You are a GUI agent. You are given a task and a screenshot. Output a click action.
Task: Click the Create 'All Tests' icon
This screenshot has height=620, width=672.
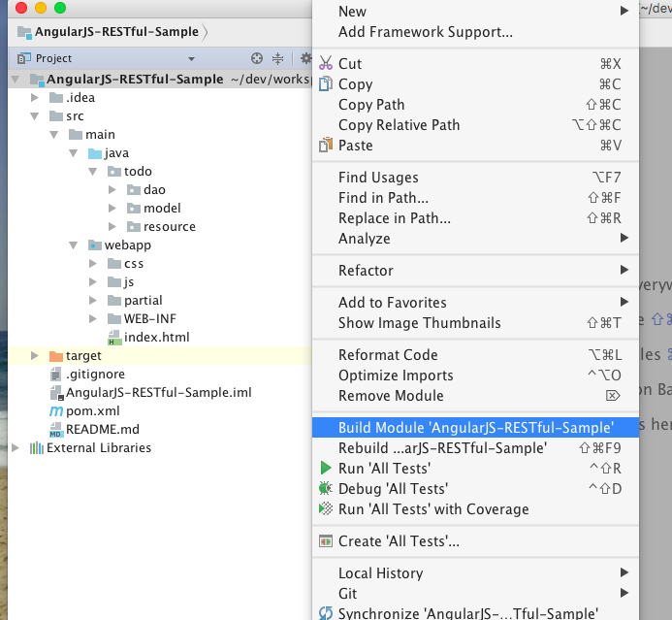coord(326,541)
